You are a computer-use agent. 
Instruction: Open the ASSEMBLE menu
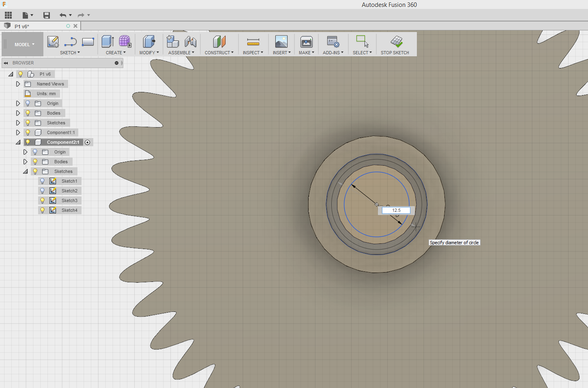click(x=181, y=53)
